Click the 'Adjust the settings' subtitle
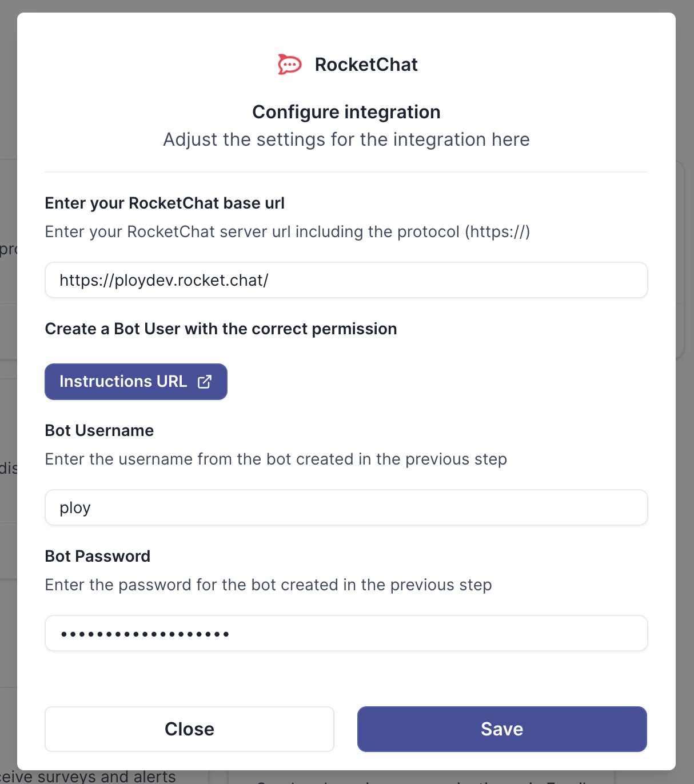694x784 pixels. pos(346,139)
